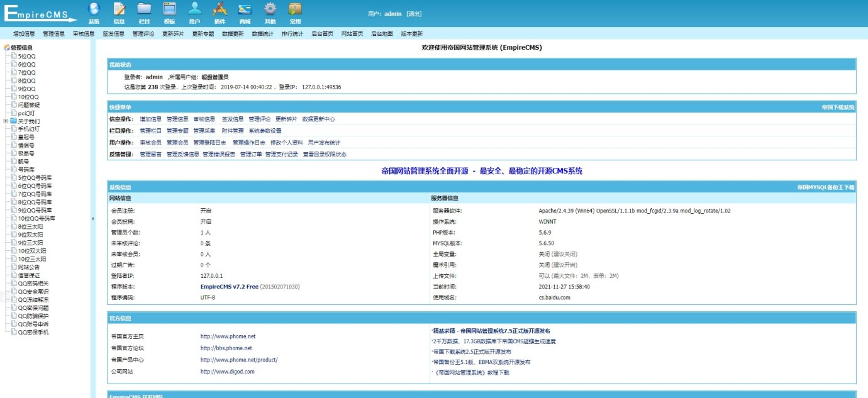Click 管理栏目 in quick menu

coord(150,131)
